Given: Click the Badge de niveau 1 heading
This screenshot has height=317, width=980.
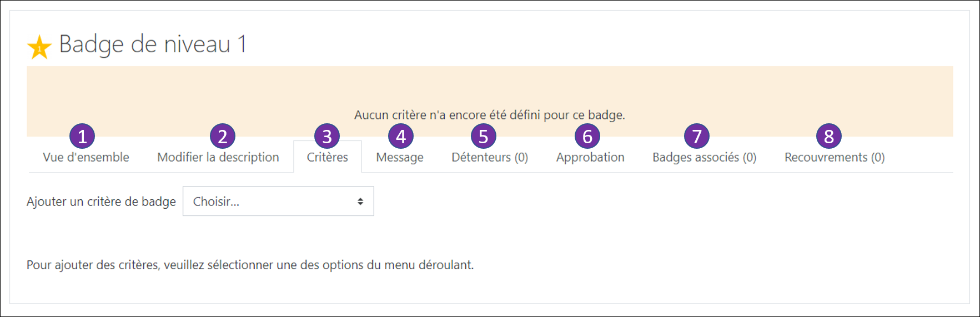Looking at the screenshot, I should (x=153, y=44).
